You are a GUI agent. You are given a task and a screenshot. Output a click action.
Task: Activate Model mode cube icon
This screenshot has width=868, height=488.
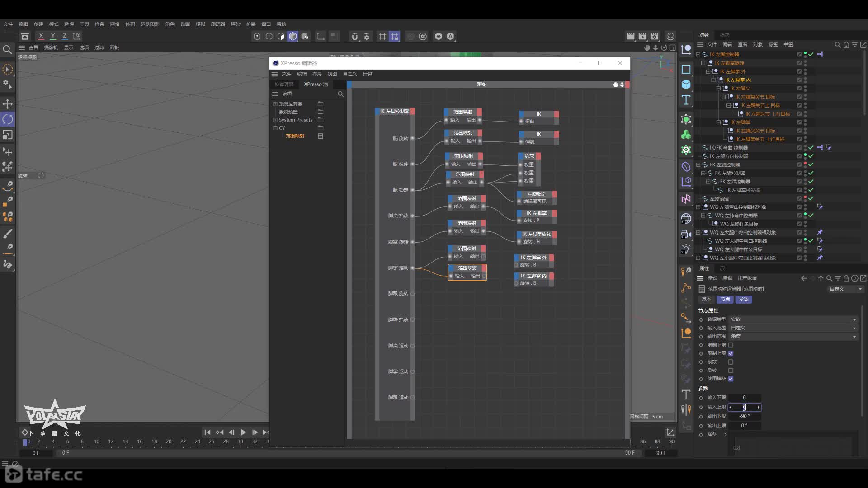click(293, 36)
